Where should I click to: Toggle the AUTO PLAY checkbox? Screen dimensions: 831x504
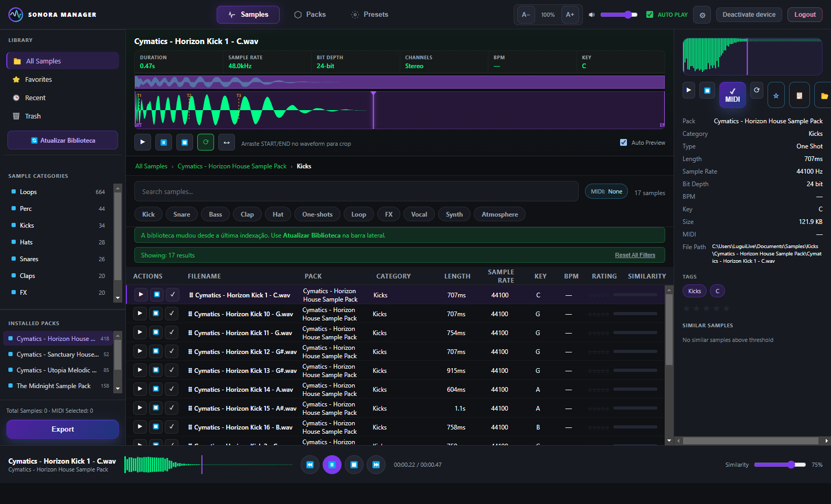649,15
